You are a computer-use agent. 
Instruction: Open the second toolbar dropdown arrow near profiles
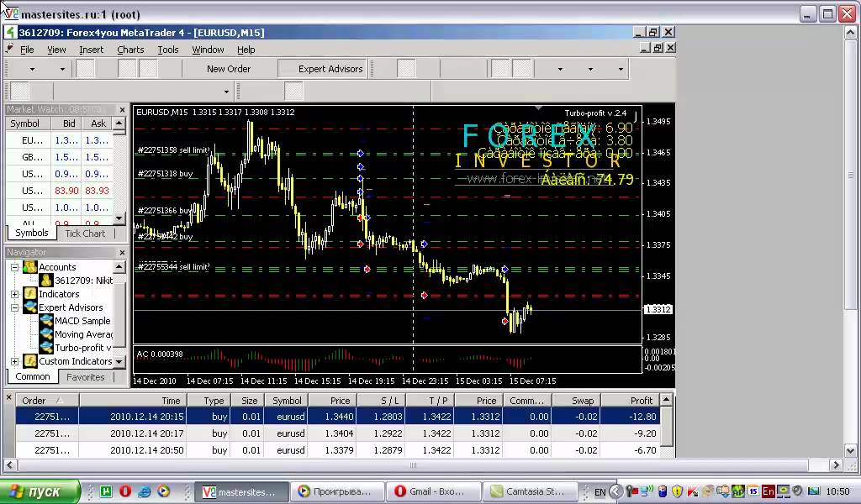coord(62,69)
